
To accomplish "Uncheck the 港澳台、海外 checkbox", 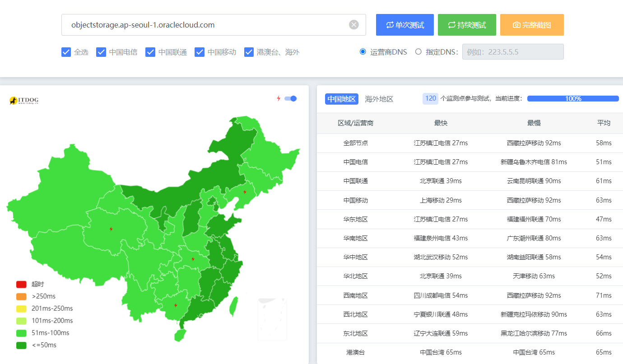I will click(249, 52).
